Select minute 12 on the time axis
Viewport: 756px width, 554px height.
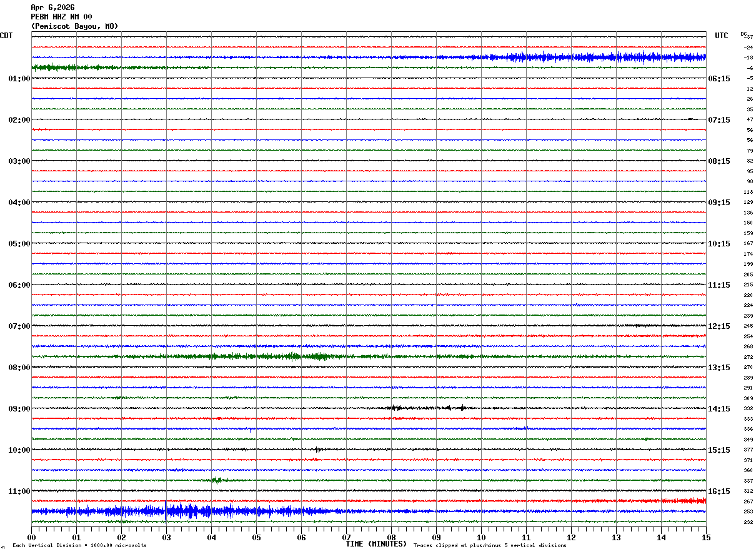pos(571,537)
